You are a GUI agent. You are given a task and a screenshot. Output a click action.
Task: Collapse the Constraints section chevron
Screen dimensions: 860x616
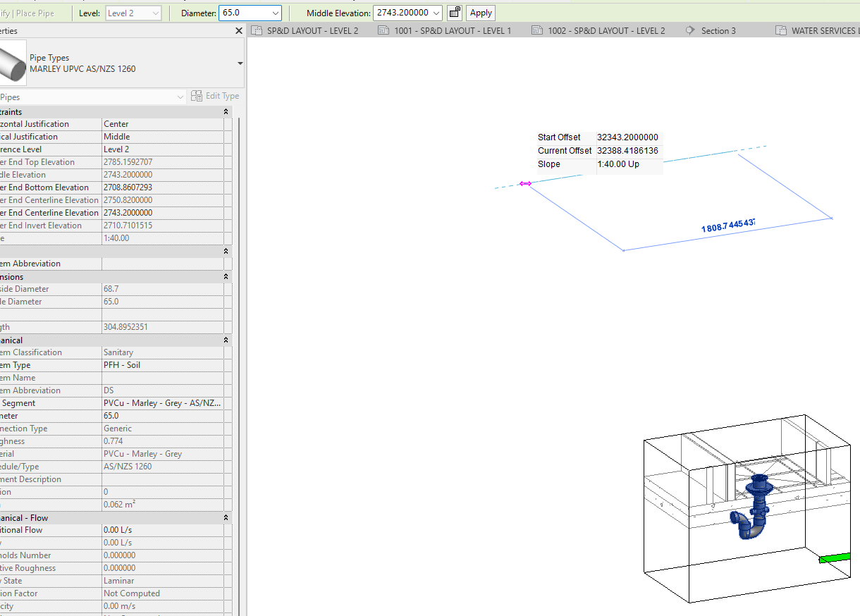coord(226,112)
